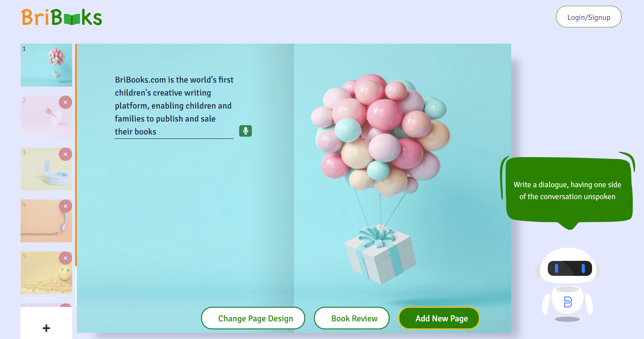Click the green writing prompt speech bubble

[x=568, y=190]
